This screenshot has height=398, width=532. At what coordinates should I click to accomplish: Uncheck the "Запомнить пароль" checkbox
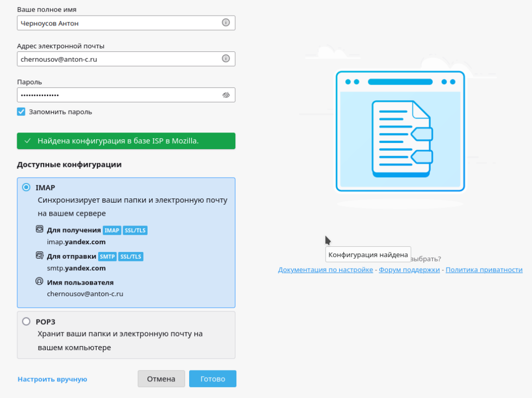[21, 112]
